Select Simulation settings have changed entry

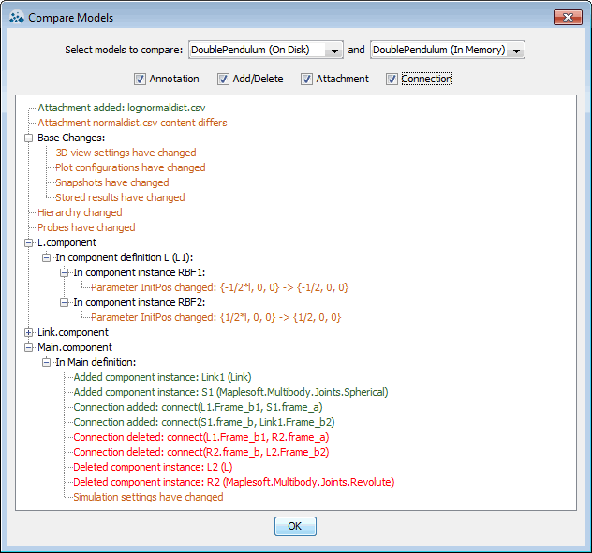point(148,497)
